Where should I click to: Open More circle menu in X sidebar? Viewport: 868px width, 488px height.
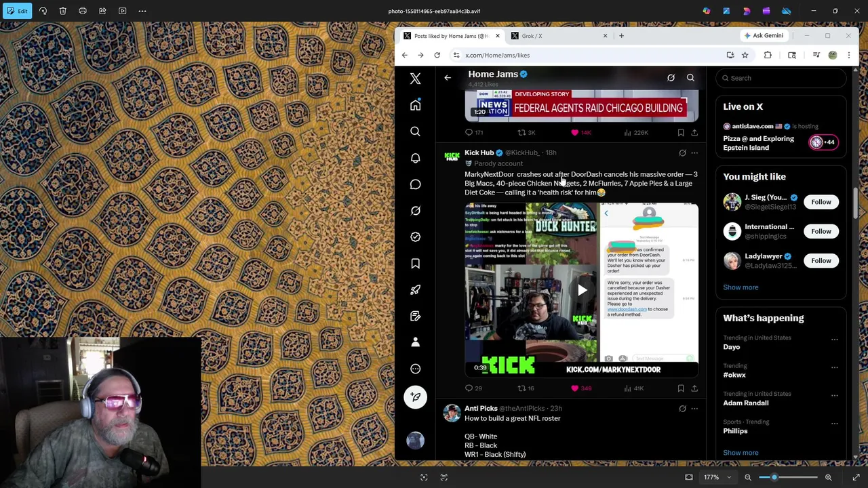coord(415,369)
